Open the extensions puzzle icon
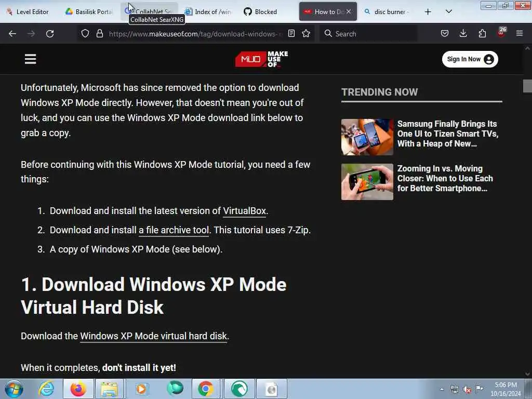The width and height of the screenshot is (532, 399). click(482, 34)
